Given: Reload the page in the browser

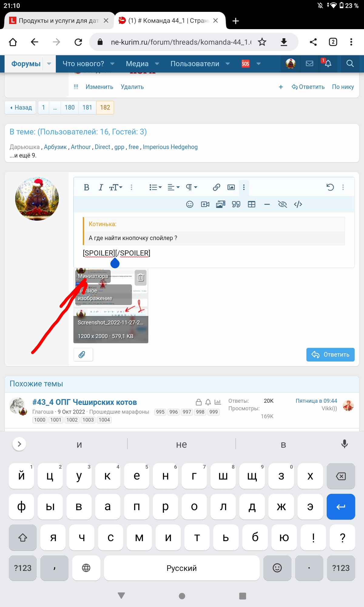Looking at the screenshot, I should point(78,42).
